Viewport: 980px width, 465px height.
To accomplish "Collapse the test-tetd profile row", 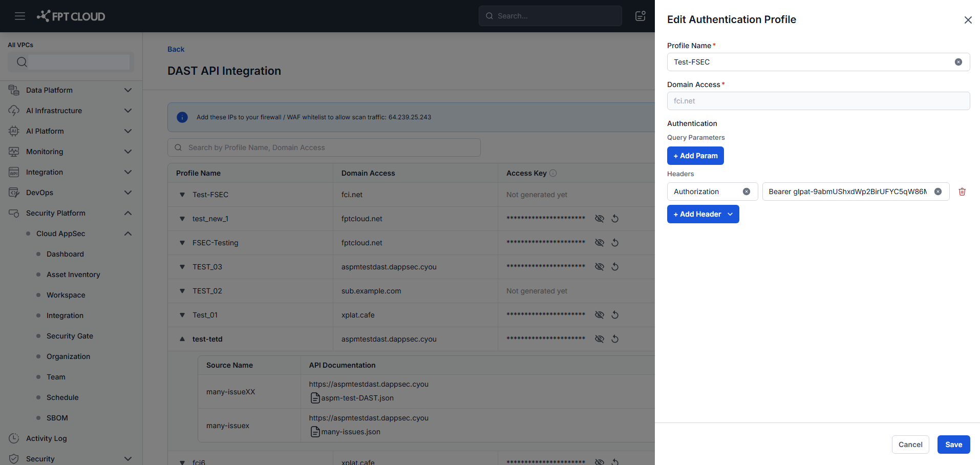I will (182, 339).
